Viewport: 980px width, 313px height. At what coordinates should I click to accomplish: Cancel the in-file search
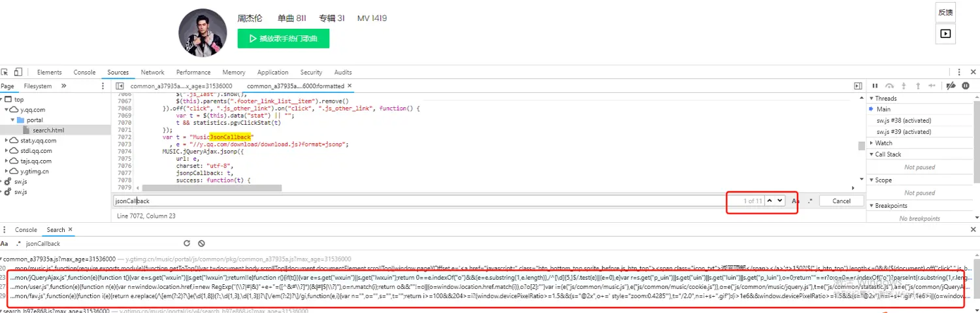click(841, 201)
